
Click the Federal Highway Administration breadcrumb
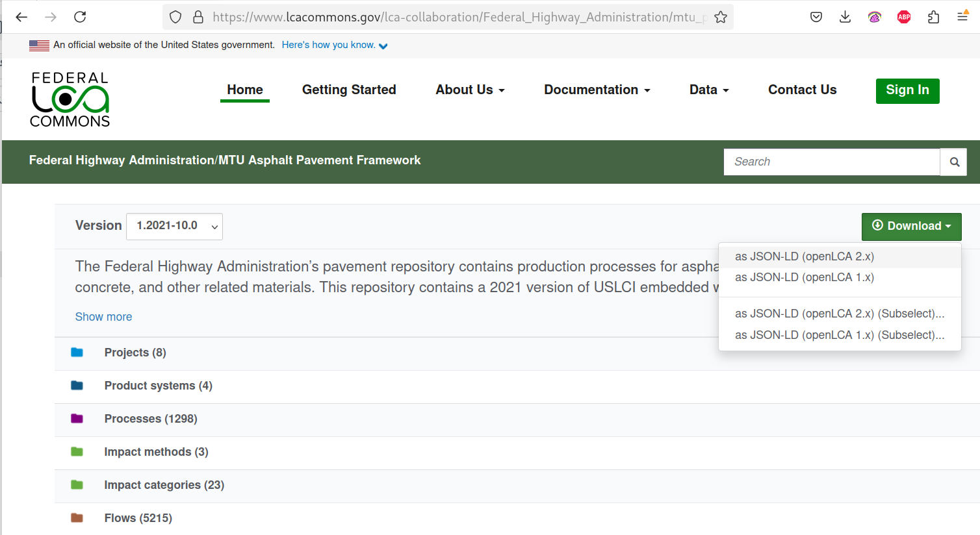click(122, 160)
